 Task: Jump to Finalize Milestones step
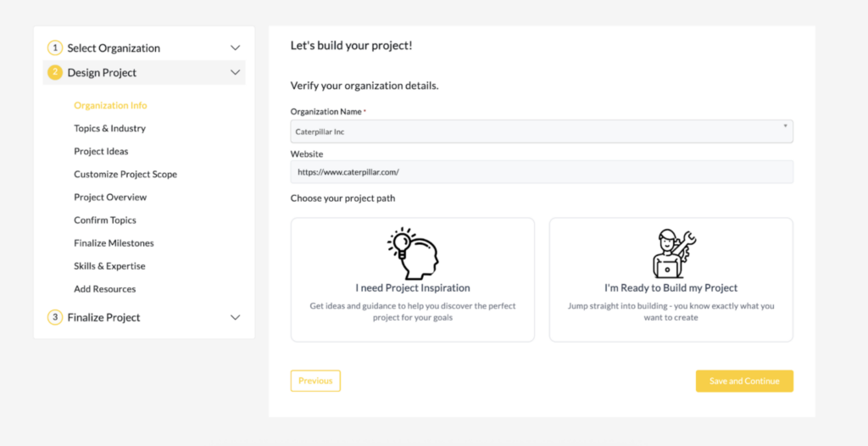(x=114, y=243)
